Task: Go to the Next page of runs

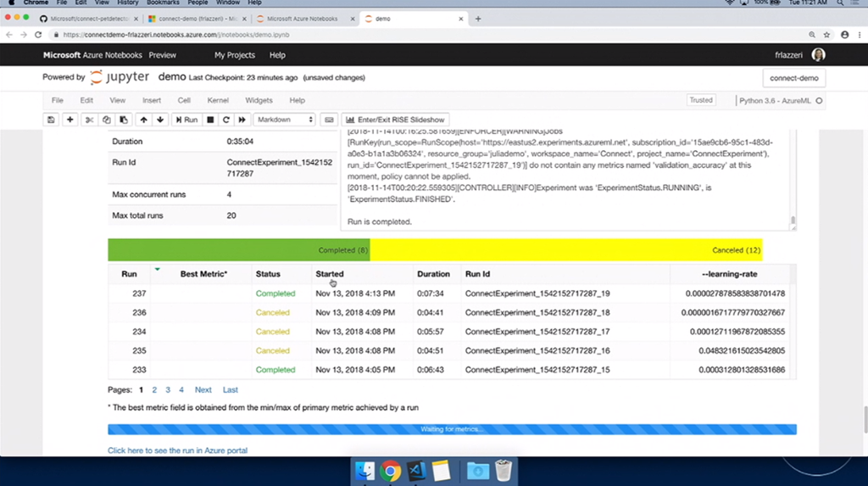Action: click(203, 390)
